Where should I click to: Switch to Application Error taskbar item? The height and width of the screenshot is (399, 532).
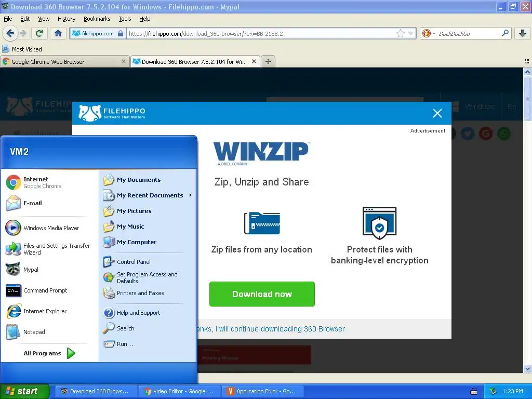262,391
